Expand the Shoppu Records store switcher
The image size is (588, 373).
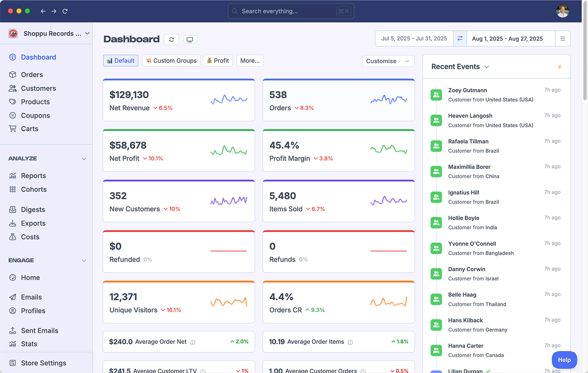tap(87, 34)
